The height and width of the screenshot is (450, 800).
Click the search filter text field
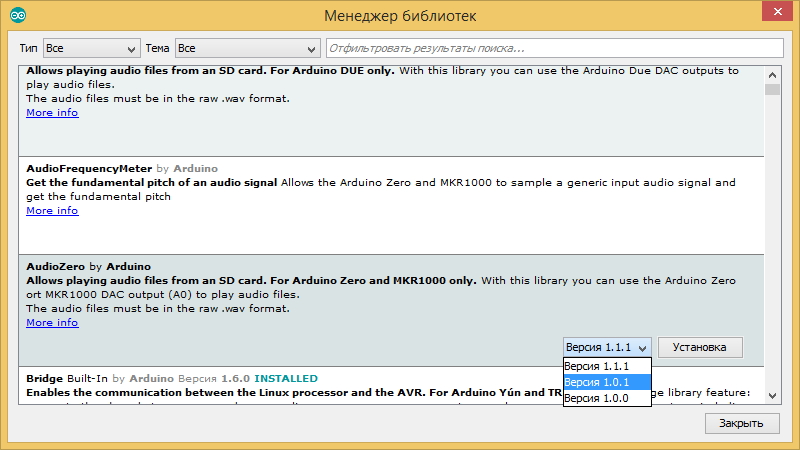[554, 48]
